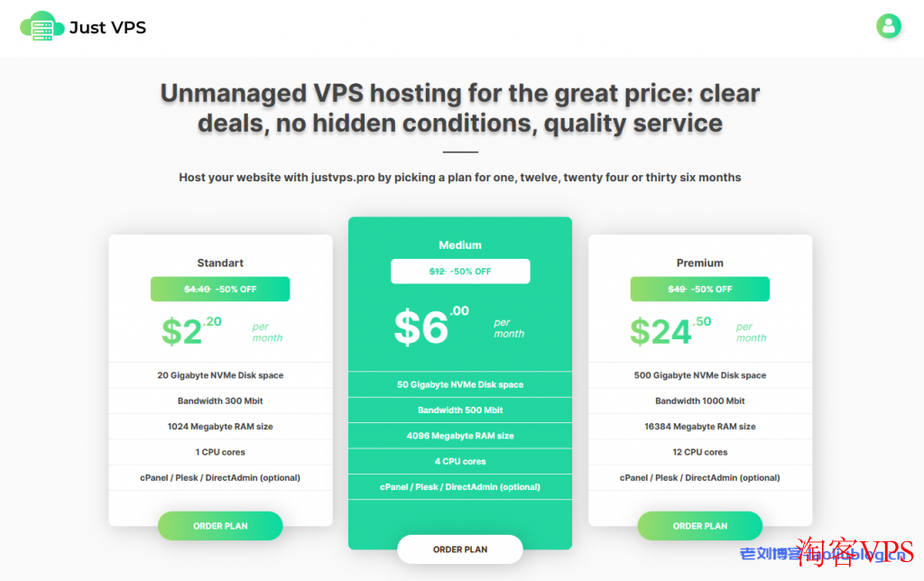924x581 pixels.
Task: Click the $12 -50% OFF badge
Action: coord(460,272)
